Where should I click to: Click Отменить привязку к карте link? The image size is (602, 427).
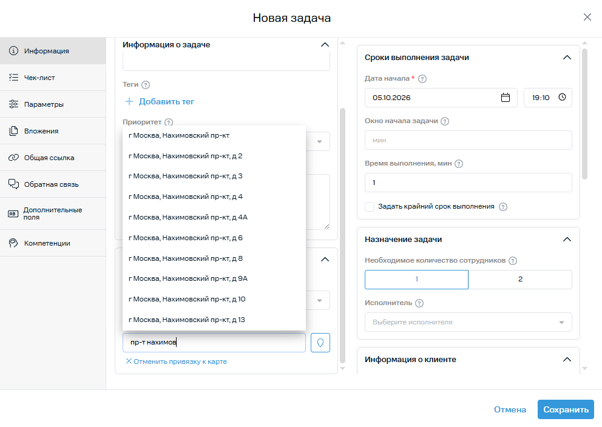[176, 361]
